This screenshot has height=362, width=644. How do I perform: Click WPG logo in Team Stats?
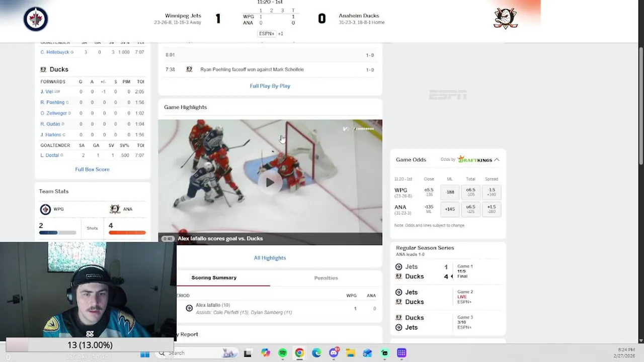(45, 209)
